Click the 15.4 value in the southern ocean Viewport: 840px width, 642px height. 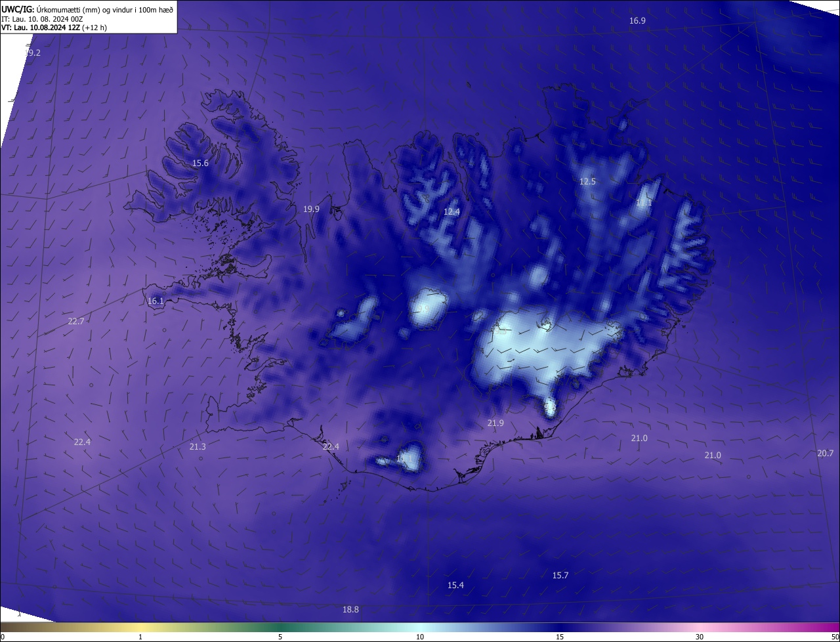point(455,585)
